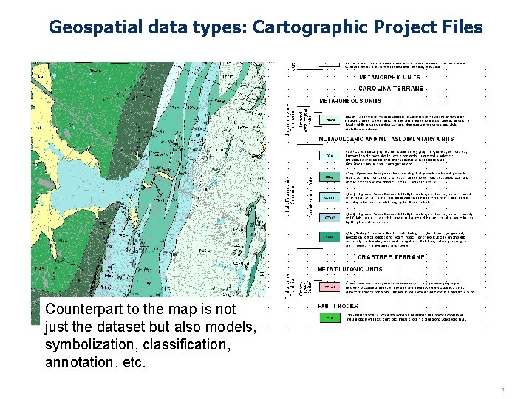
Task: Pick the dark green legend swatch above Crabtree Terrane
Action: point(330,237)
